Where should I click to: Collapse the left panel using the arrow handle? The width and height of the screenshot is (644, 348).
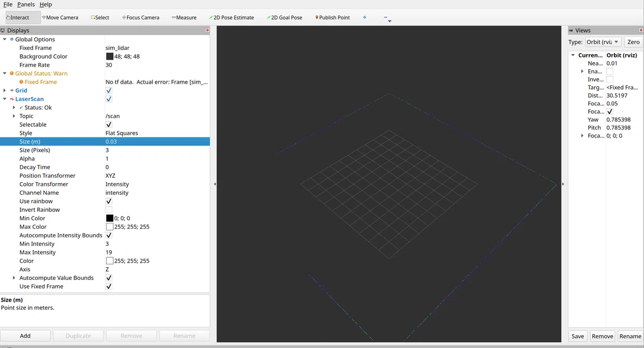(215, 184)
